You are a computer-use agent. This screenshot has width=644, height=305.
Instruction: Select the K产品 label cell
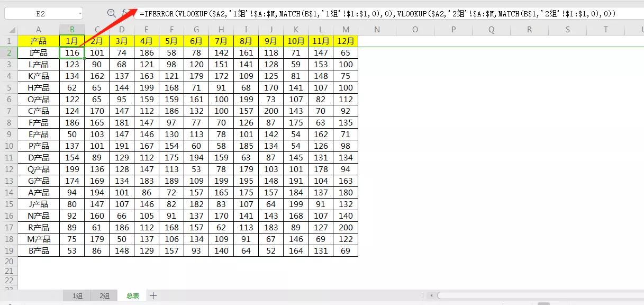(39, 76)
